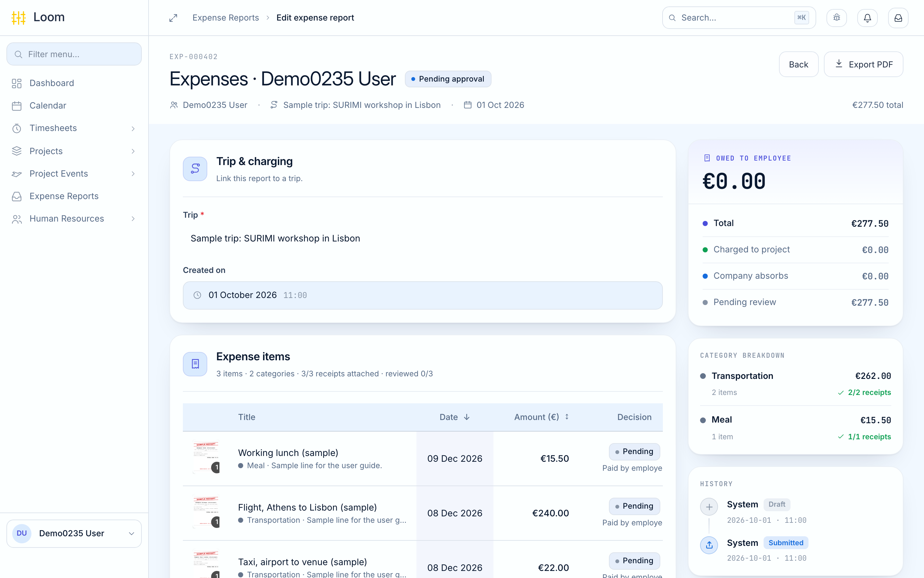Click the Timesheets clock icon
The height and width of the screenshot is (578, 924).
click(x=17, y=128)
